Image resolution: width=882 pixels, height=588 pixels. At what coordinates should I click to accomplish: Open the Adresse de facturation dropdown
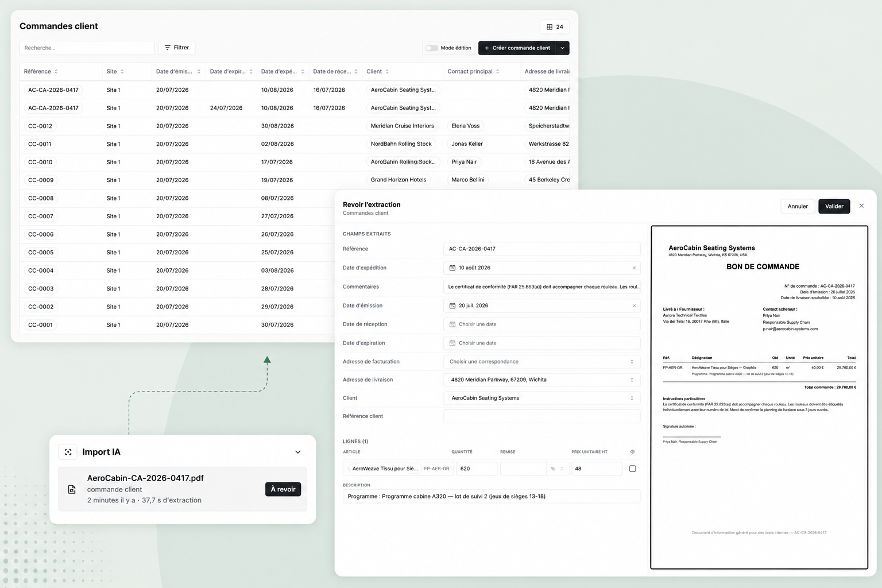click(x=541, y=362)
